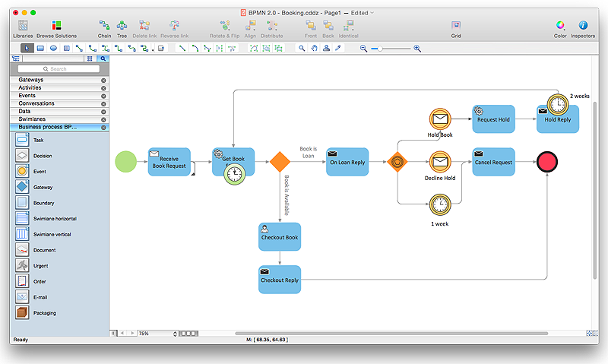608x364 pixels.
Task: Select the Checkout Book task
Action: coord(280,236)
